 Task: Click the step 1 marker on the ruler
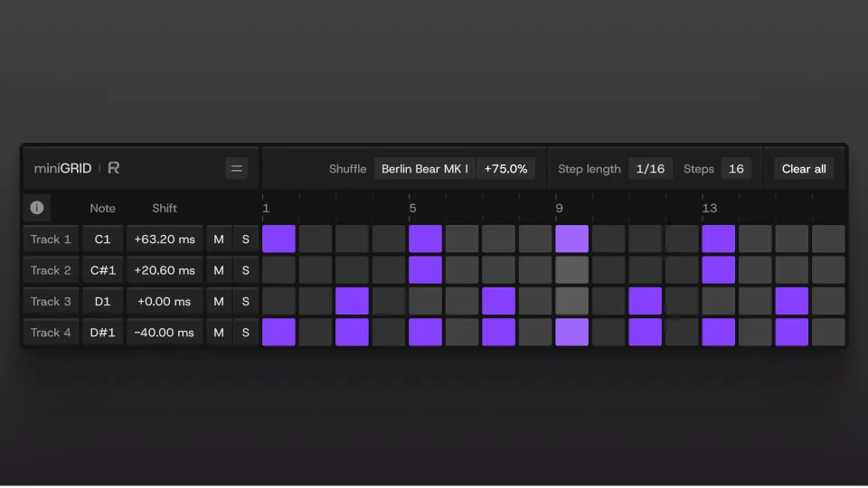[x=266, y=208]
